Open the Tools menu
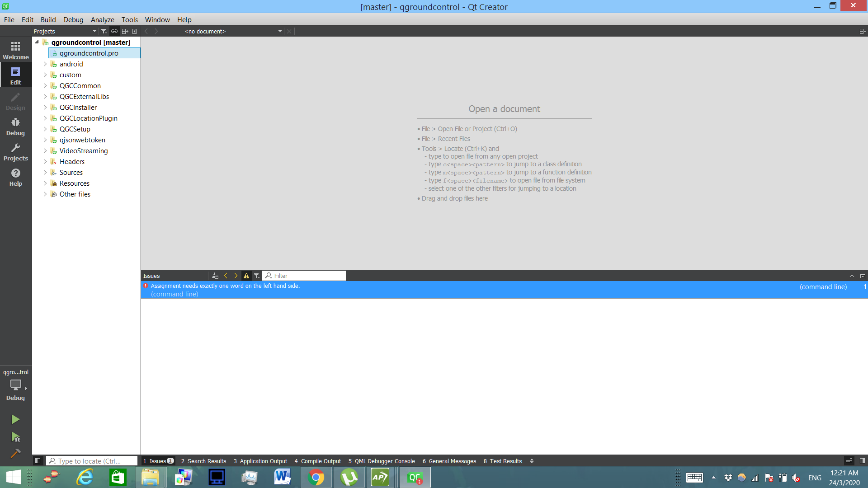Screen dimensions: 868x488 [129, 19]
